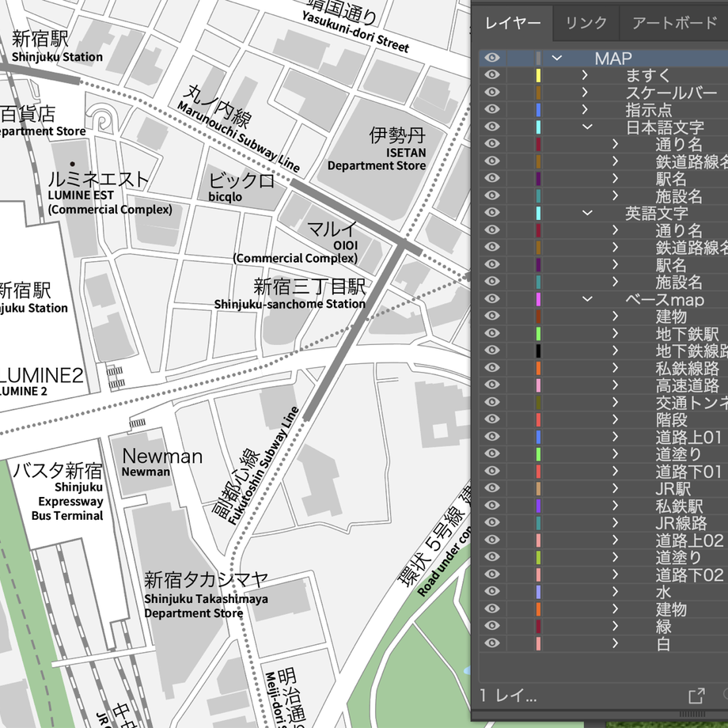Click 'ISETAN Department Store' label on map

click(377, 159)
